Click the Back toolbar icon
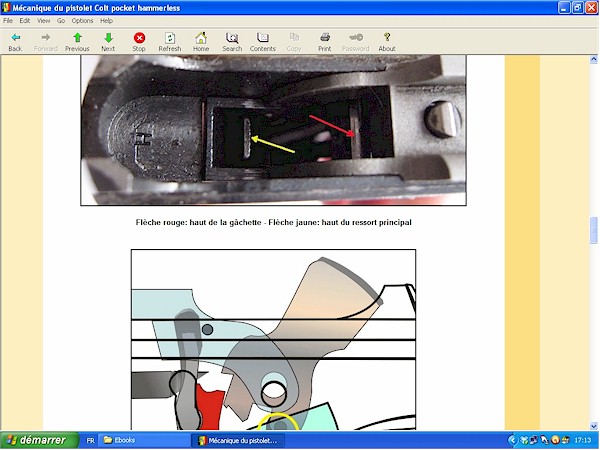 pos(15,41)
